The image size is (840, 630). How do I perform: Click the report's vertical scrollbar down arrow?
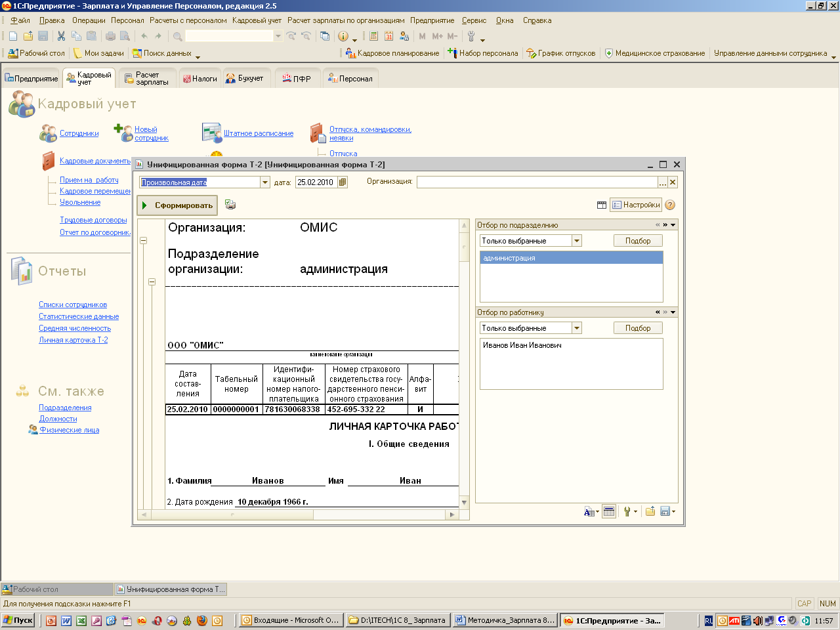464,503
